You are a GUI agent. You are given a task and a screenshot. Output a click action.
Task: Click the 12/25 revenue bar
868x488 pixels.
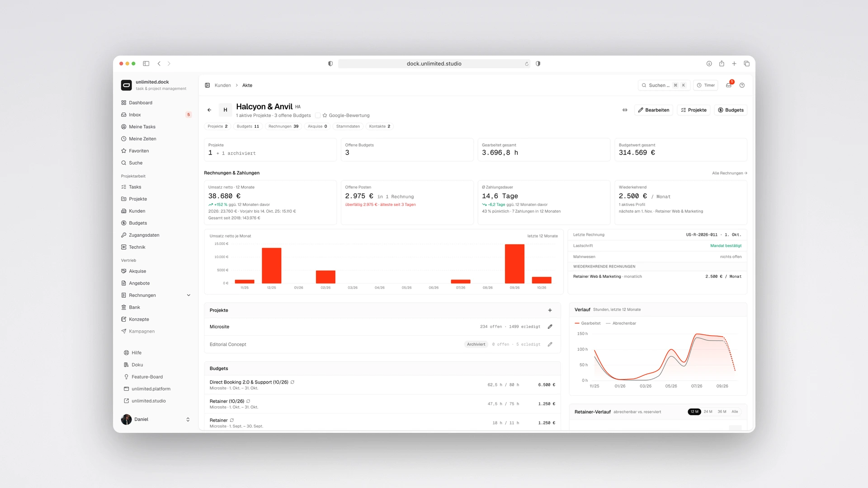coord(272,266)
